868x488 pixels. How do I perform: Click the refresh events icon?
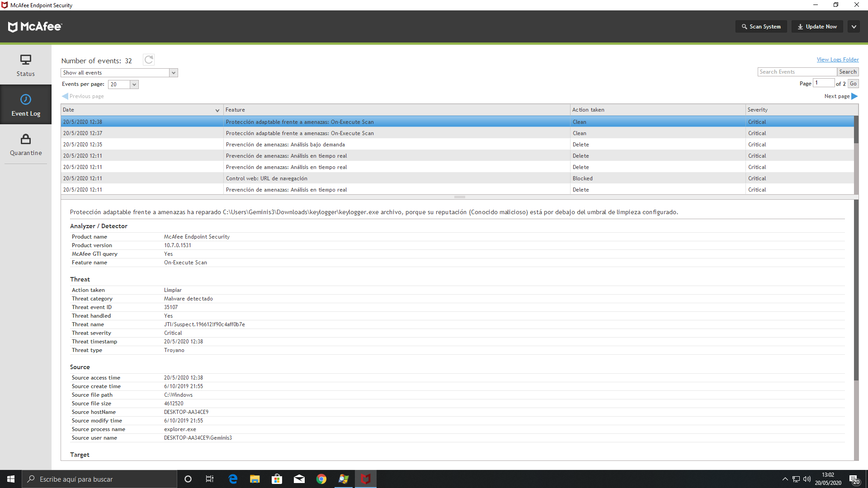pos(148,60)
